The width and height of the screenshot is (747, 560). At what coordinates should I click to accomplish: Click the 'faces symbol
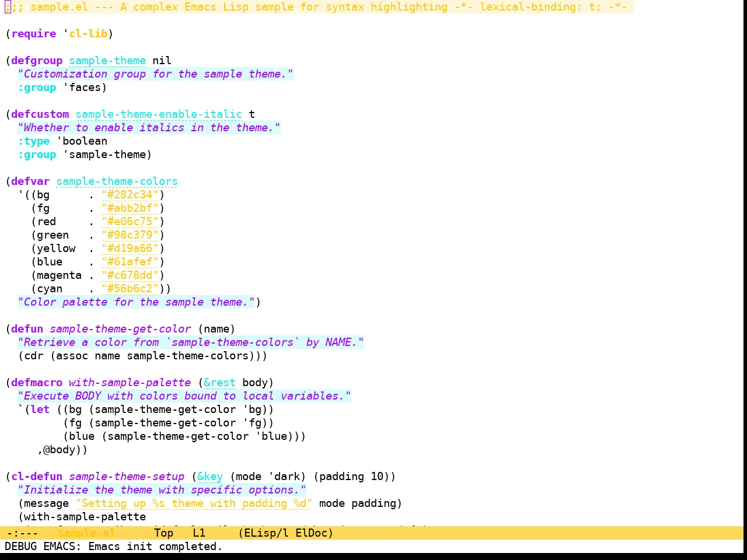coord(82,87)
